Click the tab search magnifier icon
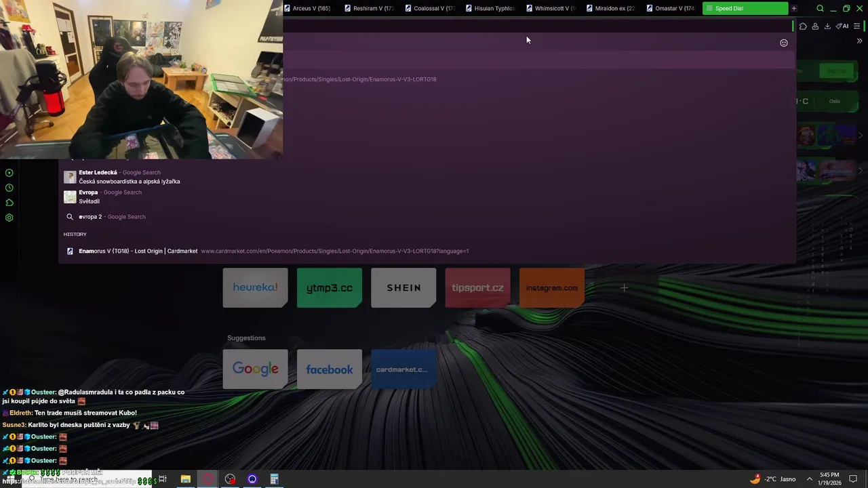 tap(820, 8)
